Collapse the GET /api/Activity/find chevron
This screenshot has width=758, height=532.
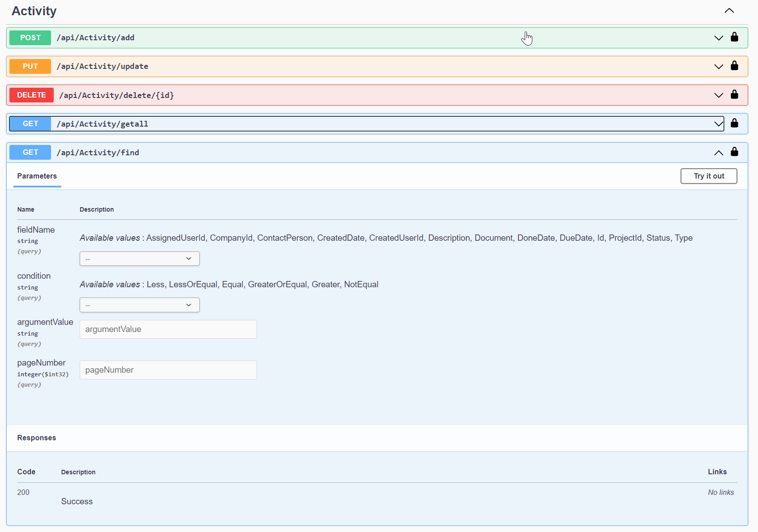click(718, 153)
